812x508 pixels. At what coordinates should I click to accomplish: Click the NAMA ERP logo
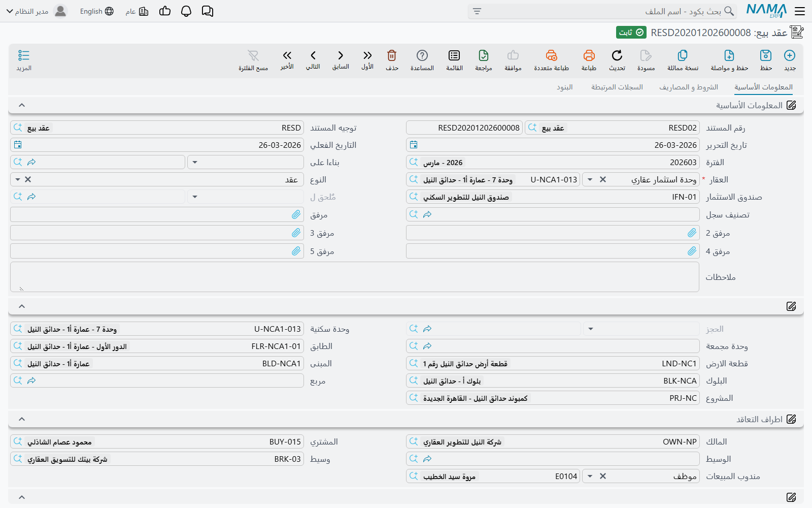point(766,11)
